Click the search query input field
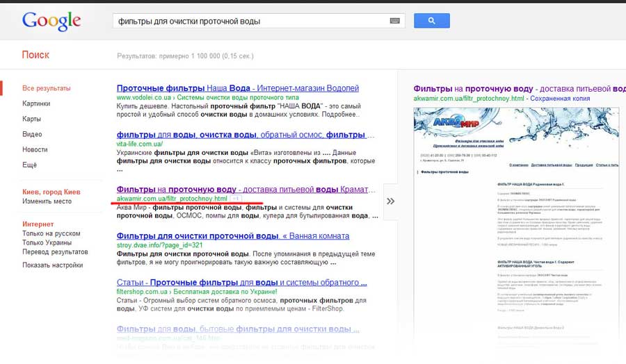626x364 pixels. coord(259,21)
